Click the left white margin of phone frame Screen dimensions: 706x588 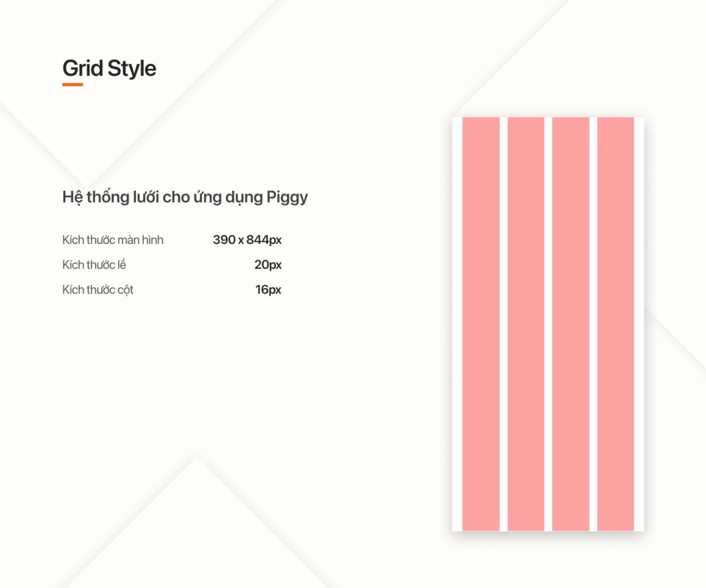(x=458, y=324)
